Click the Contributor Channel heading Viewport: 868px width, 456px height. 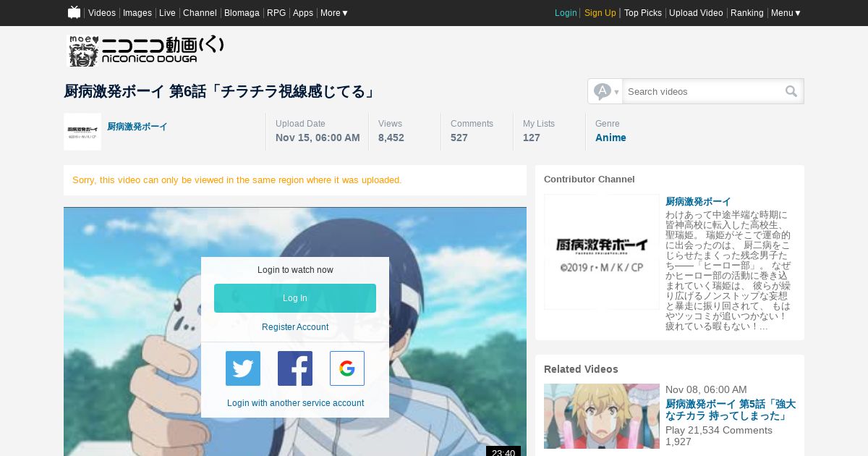point(590,179)
